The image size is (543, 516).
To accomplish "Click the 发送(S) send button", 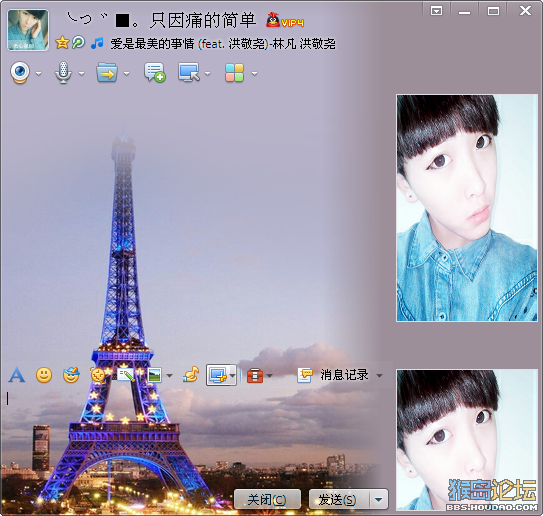I will pos(338,499).
